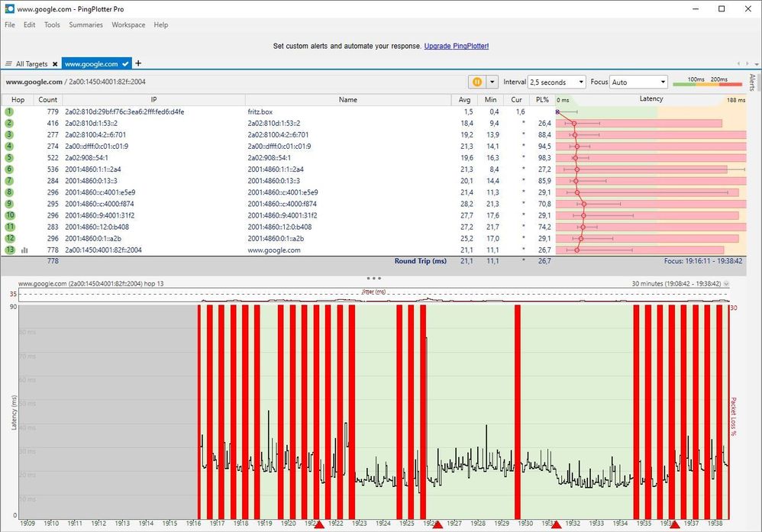Select the hop 1 green circle icon

coord(9,111)
